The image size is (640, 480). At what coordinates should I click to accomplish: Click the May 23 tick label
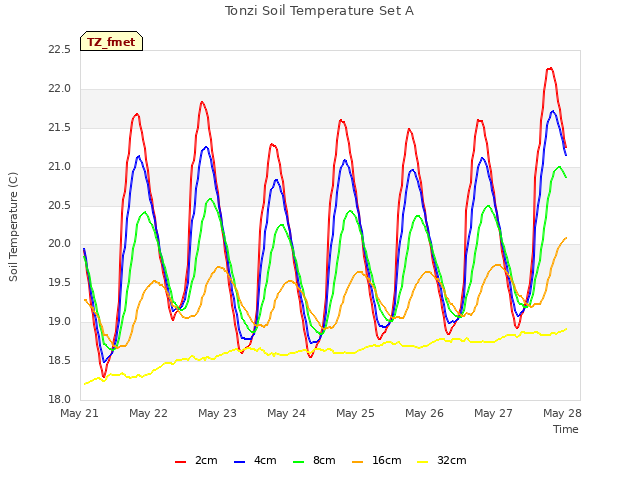[x=217, y=413]
